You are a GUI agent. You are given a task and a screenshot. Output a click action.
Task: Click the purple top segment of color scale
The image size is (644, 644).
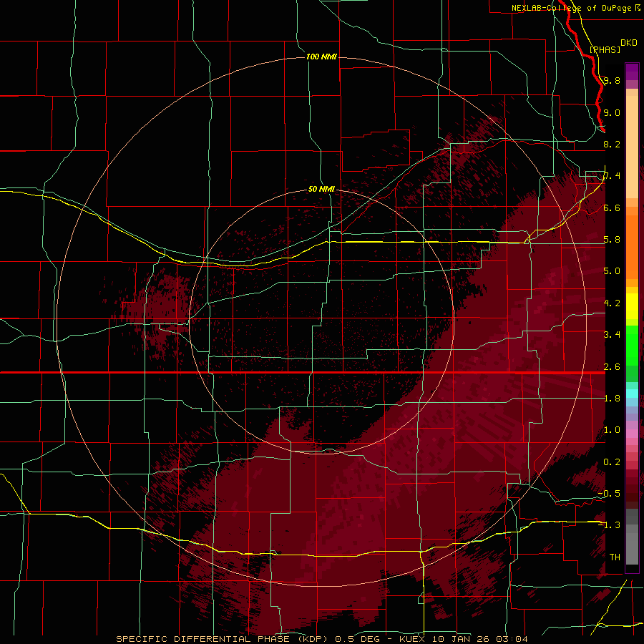click(x=632, y=72)
